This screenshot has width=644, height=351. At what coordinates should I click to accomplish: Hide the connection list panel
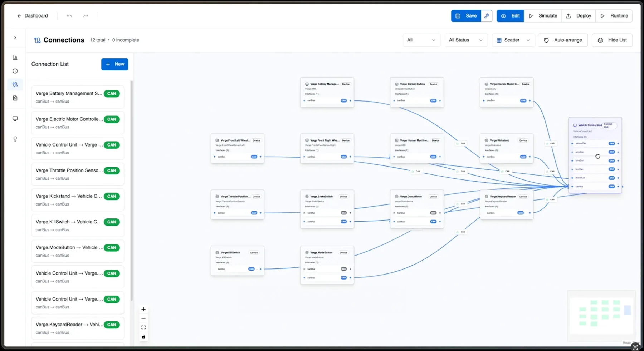click(x=612, y=40)
